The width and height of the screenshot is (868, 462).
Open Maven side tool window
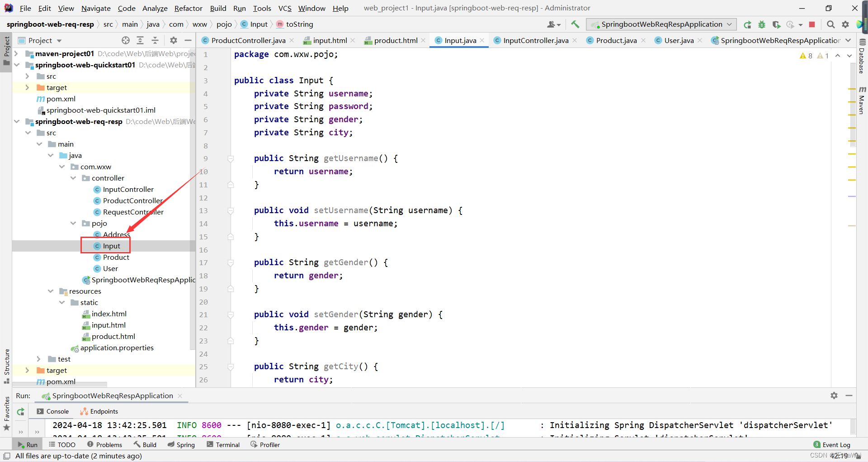point(862,100)
